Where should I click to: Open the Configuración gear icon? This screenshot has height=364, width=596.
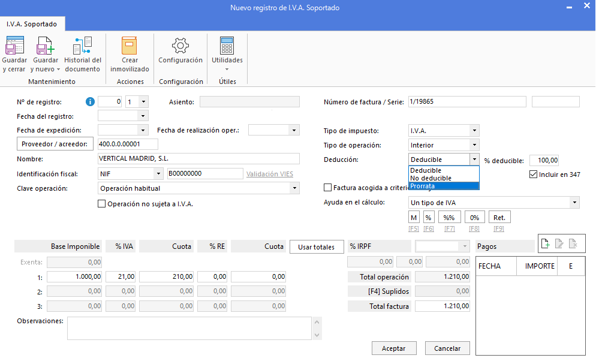(x=180, y=46)
